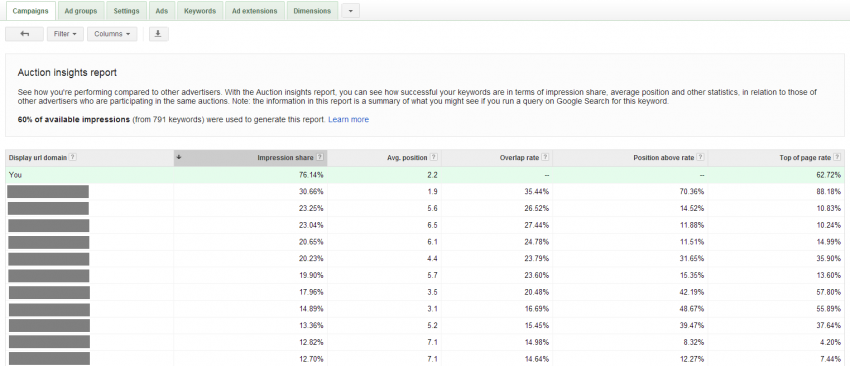Open help icon next to Overlap rate

pyautogui.click(x=545, y=157)
